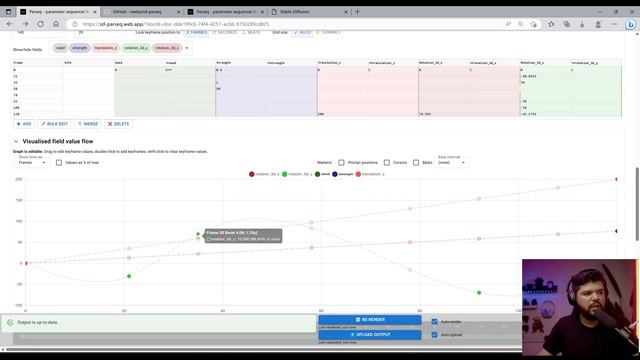Open browser downloads icon

point(582,24)
